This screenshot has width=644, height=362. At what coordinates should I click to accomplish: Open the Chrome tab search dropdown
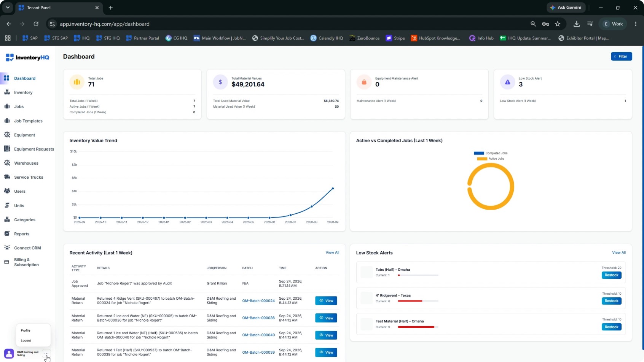[8, 8]
